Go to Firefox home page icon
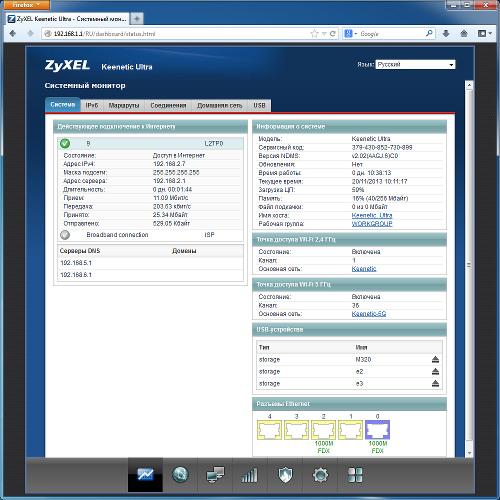This screenshot has height=500, width=500. pyautogui.click(x=464, y=33)
